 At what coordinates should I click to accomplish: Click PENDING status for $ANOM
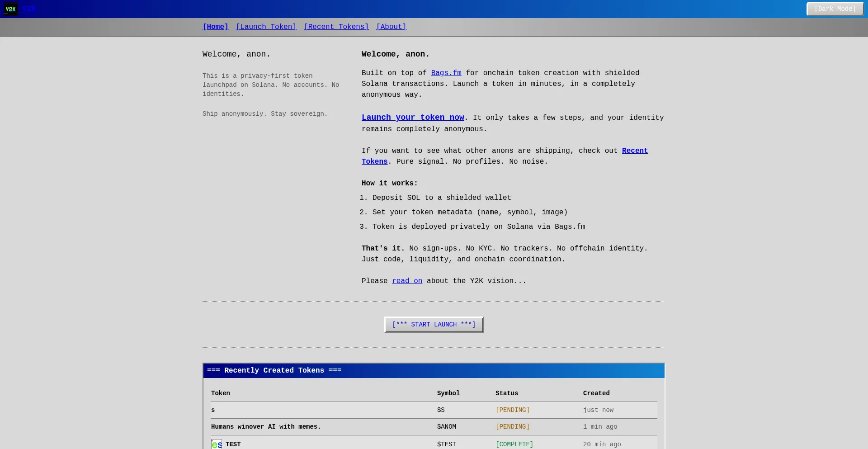click(512, 427)
